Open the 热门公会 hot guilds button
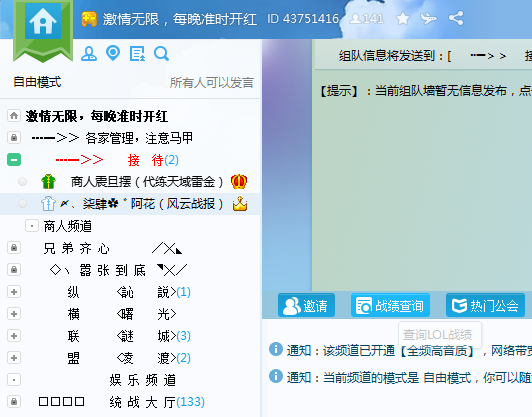The width and height of the screenshot is (532, 417). (485, 305)
